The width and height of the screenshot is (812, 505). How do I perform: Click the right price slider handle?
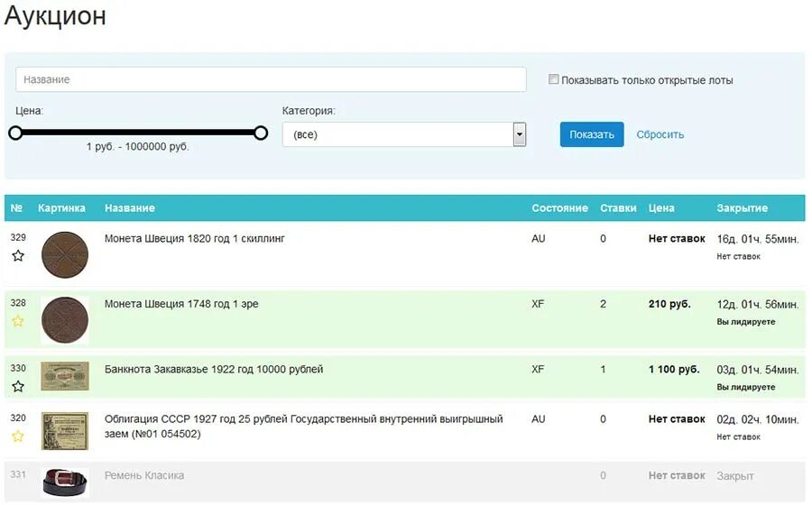click(x=261, y=133)
